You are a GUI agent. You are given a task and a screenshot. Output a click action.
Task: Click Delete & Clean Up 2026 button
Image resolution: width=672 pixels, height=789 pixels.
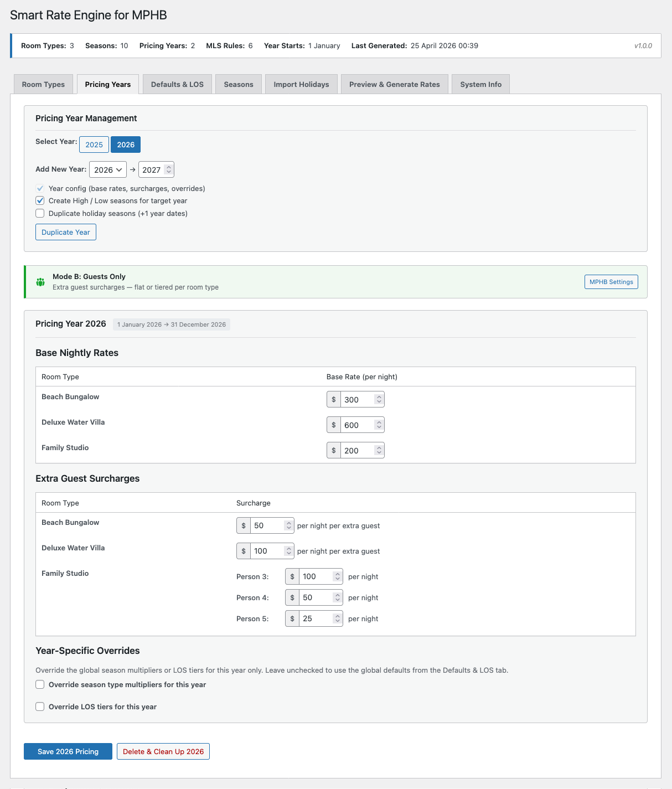coord(163,751)
